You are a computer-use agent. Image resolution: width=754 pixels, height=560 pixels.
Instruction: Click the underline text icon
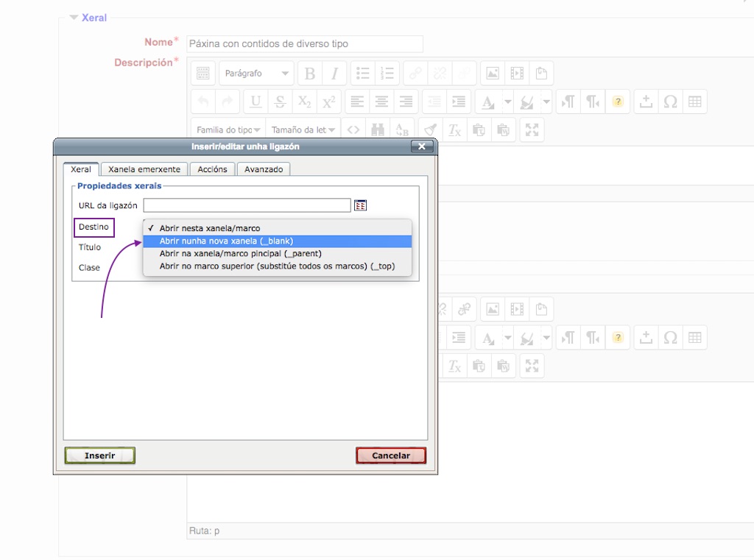click(256, 102)
